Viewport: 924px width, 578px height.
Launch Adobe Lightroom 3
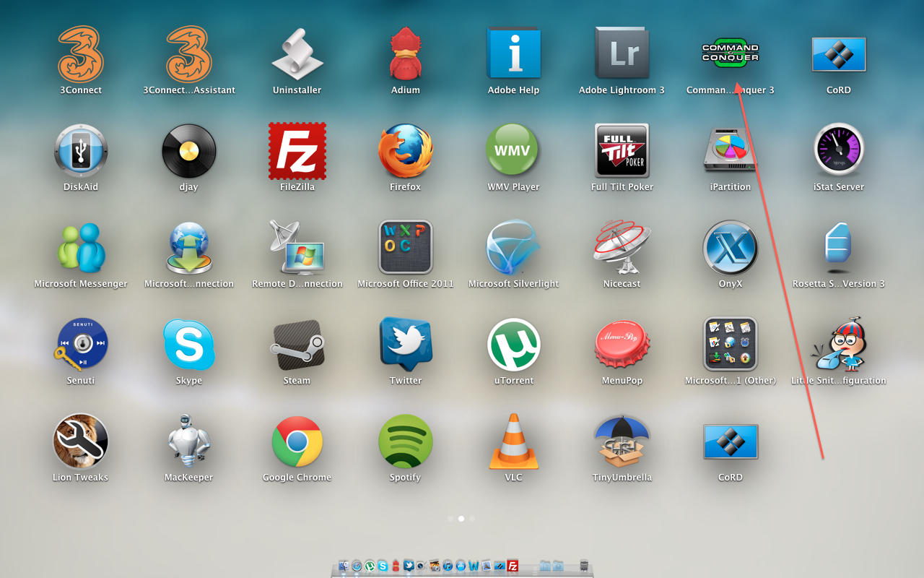coord(622,53)
